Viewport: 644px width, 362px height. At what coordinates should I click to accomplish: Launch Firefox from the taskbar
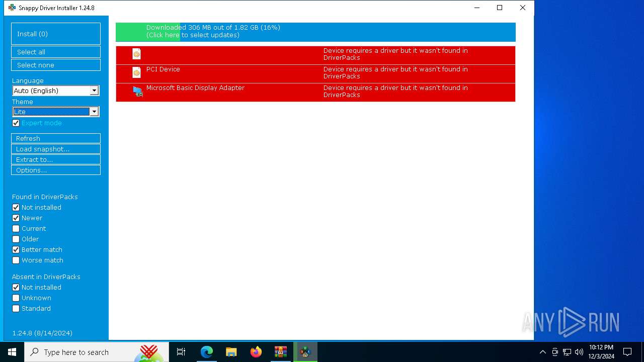click(256, 352)
